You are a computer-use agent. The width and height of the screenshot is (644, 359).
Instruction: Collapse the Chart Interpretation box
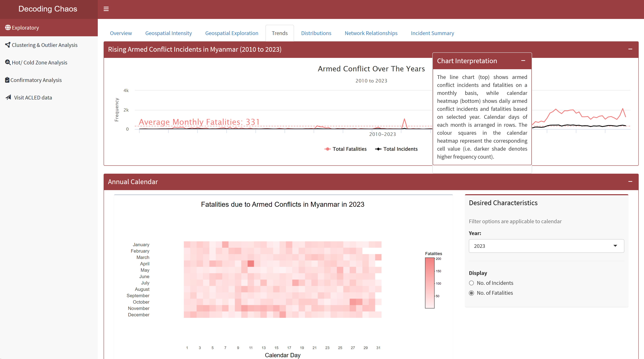523,61
